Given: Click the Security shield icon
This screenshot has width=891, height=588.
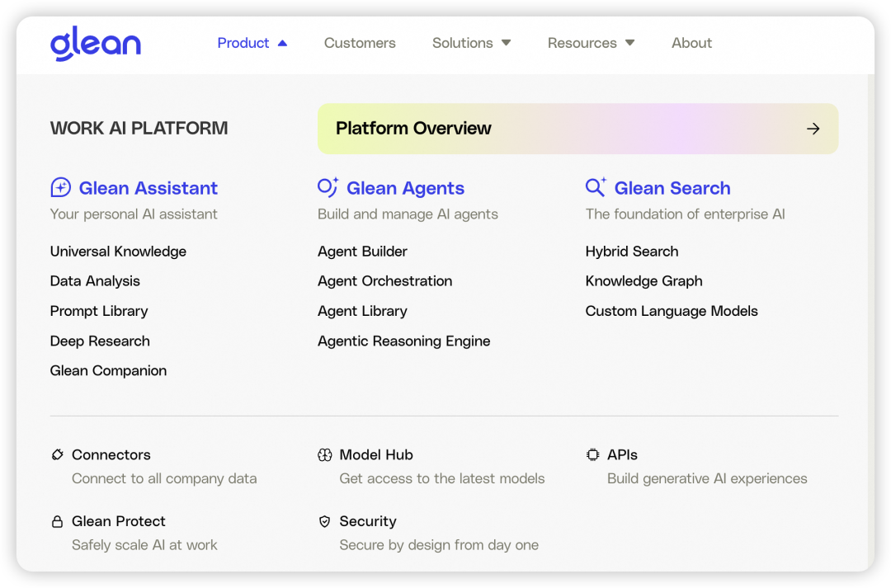Looking at the screenshot, I should click(325, 521).
